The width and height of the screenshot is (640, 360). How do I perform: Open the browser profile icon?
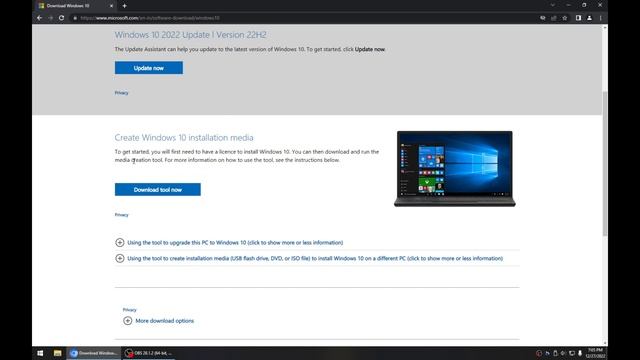tap(589, 18)
